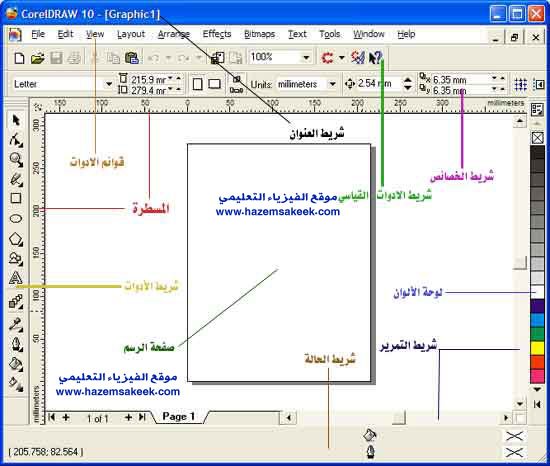This screenshot has width=550, height=466.
Task: Click the Open folder icon
Action: [x=37, y=58]
